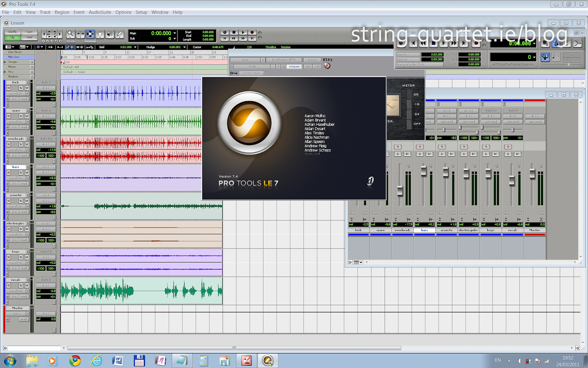
Task: Click the Edit window horizontal scrollbar
Action: click(234, 348)
